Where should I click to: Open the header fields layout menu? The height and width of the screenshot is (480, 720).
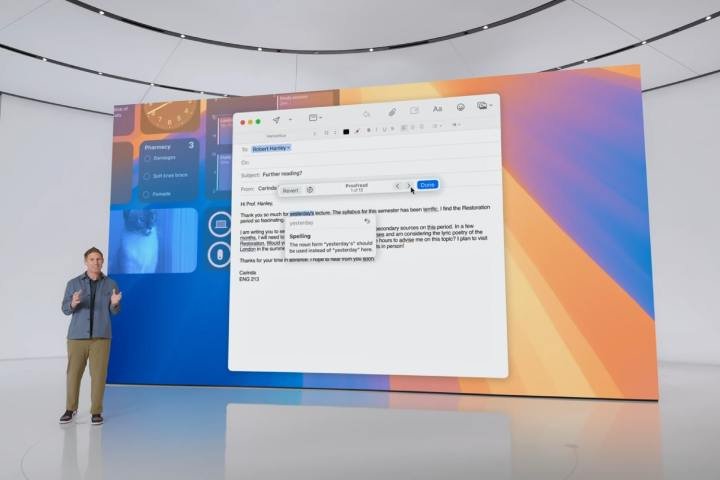click(x=315, y=118)
